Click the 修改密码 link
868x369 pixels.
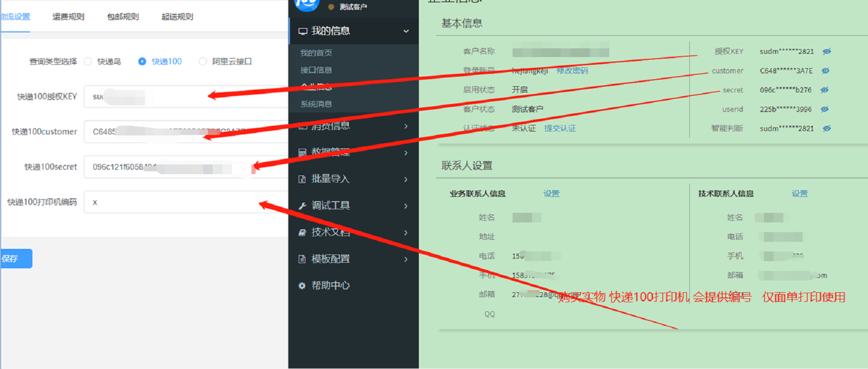[x=573, y=71]
